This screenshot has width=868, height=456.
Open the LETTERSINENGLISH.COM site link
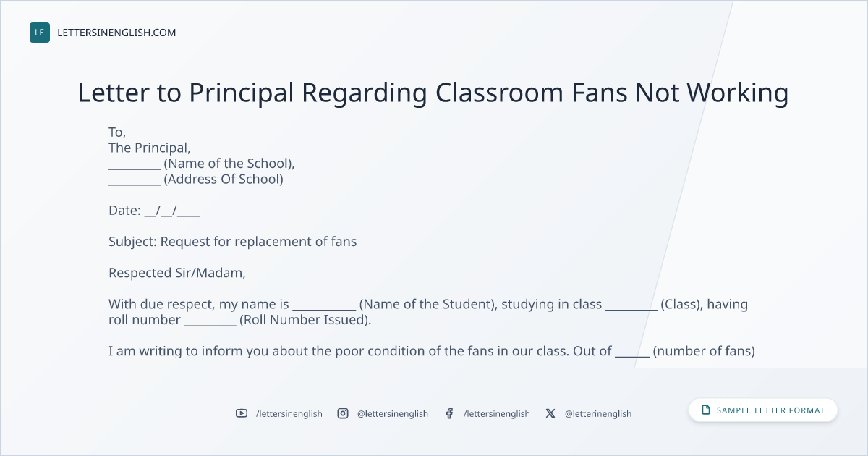click(116, 33)
